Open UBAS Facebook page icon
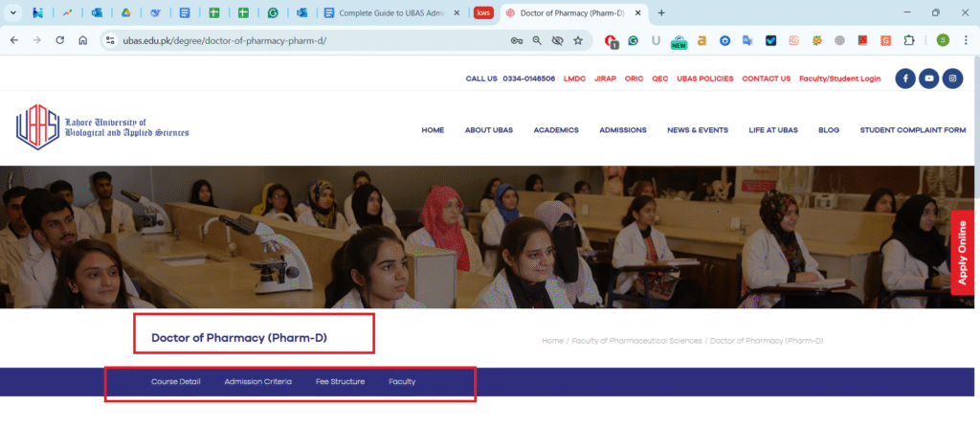The width and height of the screenshot is (980, 428). click(x=905, y=79)
